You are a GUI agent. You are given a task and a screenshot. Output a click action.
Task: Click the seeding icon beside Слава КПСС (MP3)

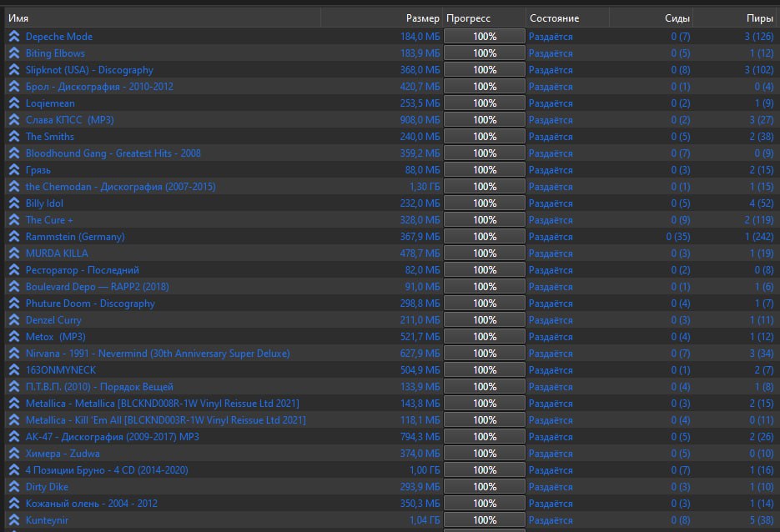pyautogui.click(x=14, y=120)
